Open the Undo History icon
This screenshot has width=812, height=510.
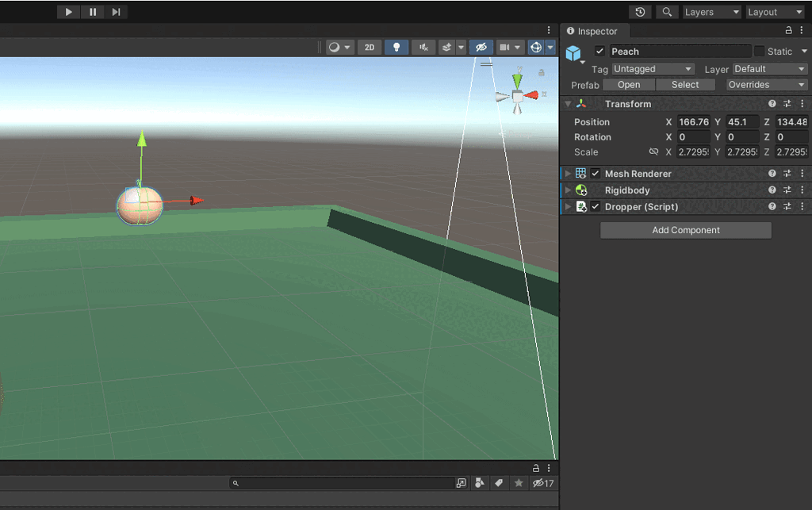(x=640, y=12)
